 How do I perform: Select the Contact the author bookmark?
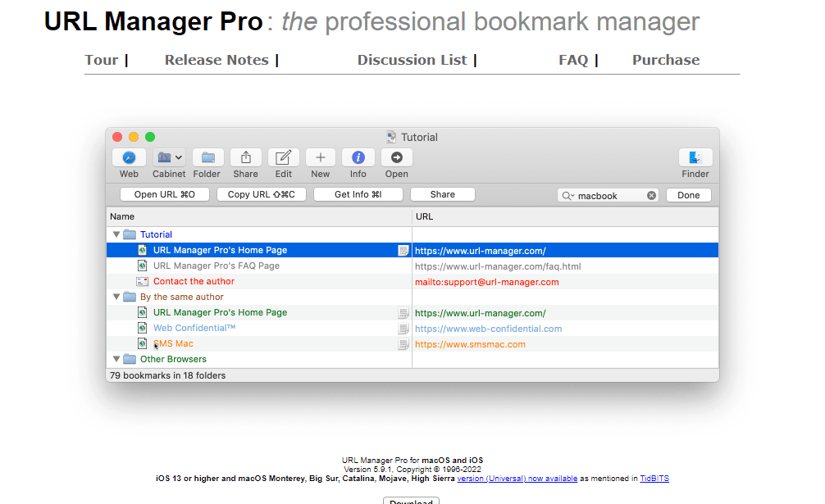tap(194, 281)
